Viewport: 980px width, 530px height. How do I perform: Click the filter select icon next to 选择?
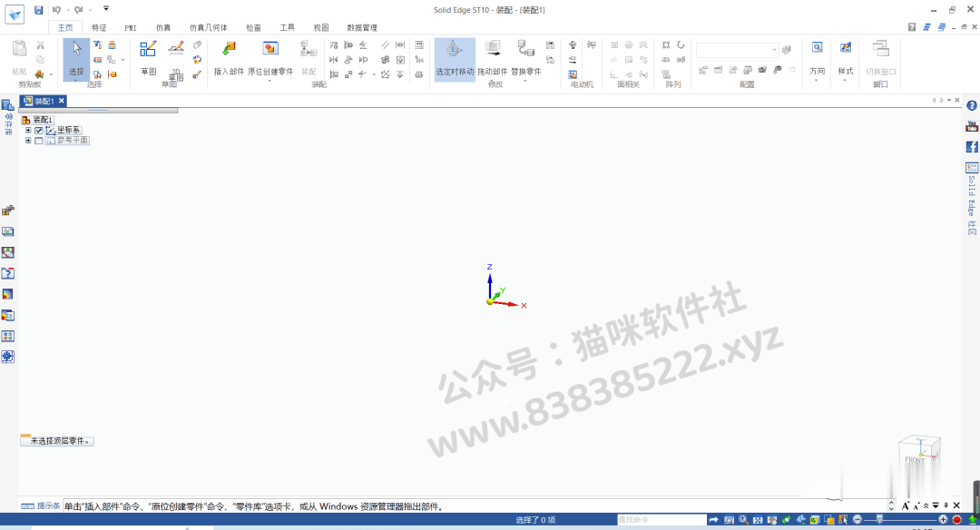(x=97, y=45)
